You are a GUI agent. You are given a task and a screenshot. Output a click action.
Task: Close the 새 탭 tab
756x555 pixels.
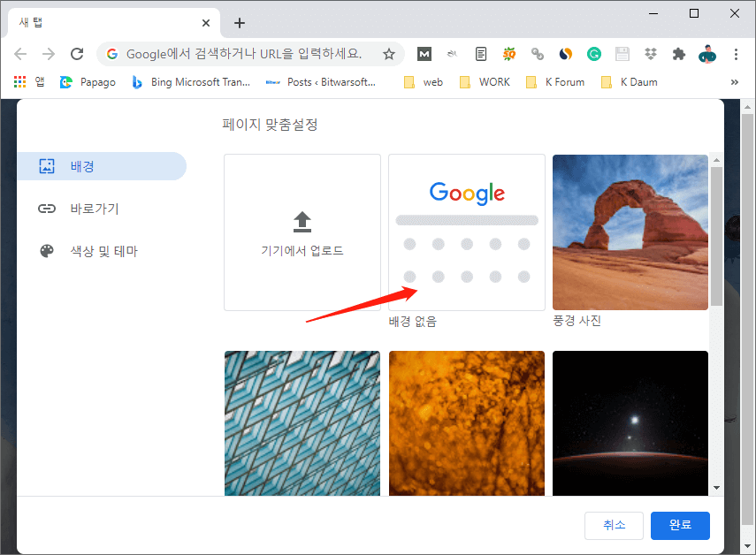(x=206, y=23)
